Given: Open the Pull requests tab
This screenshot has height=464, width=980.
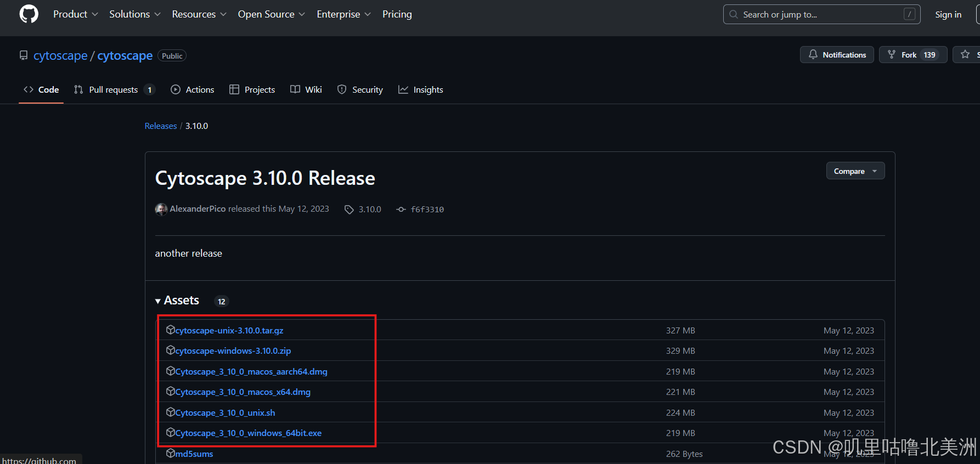Looking at the screenshot, I should coord(114,89).
